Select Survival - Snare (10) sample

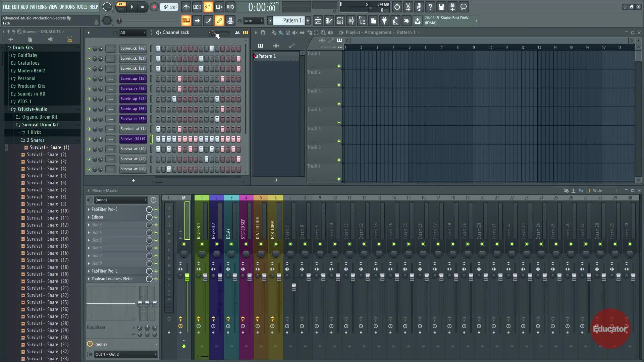click(x=48, y=211)
